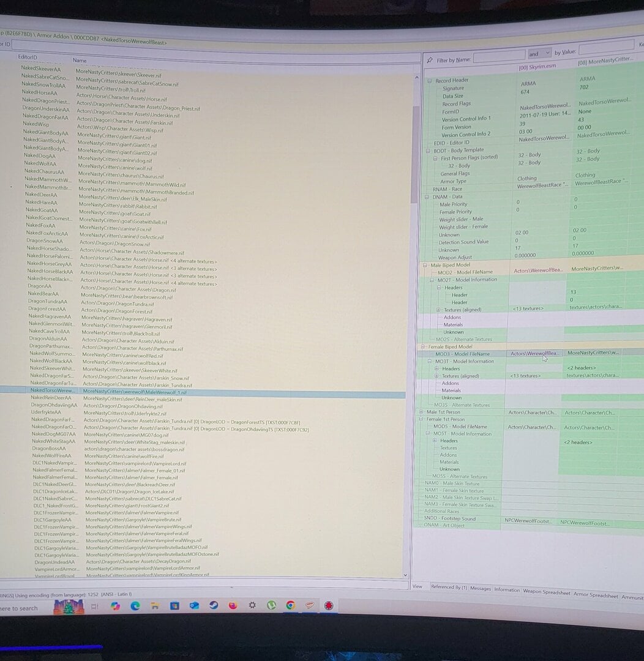Sort list by EditorID column header
The height and width of the screenshot is (661, 644).
pos(28,57)
